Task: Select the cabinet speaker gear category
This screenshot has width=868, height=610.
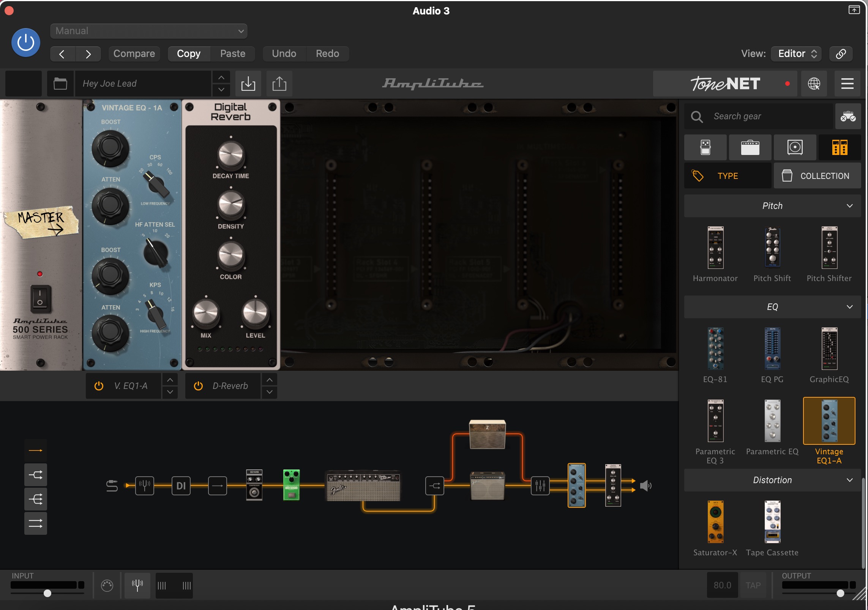Action: pyautogui.click(x=795, y=147)
